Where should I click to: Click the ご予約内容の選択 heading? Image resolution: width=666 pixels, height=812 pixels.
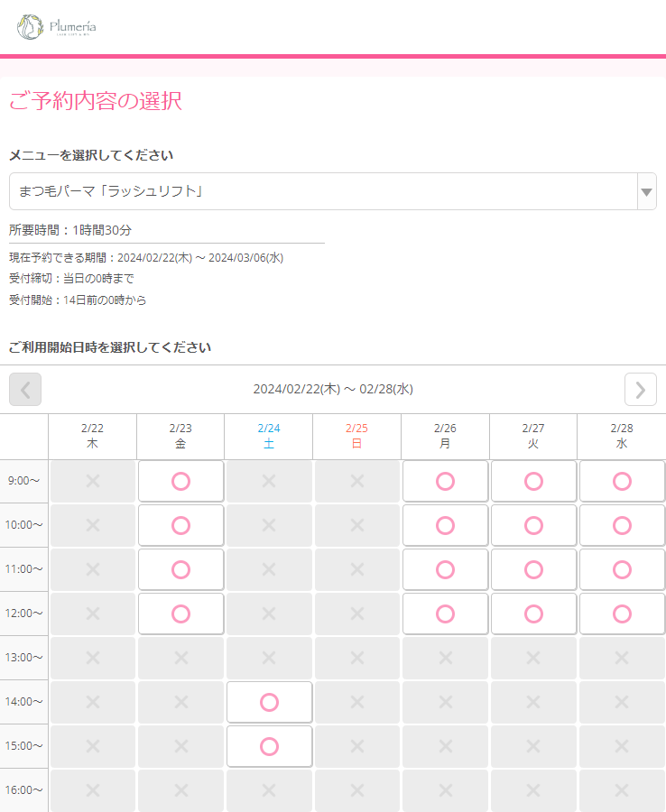point(96,100)
